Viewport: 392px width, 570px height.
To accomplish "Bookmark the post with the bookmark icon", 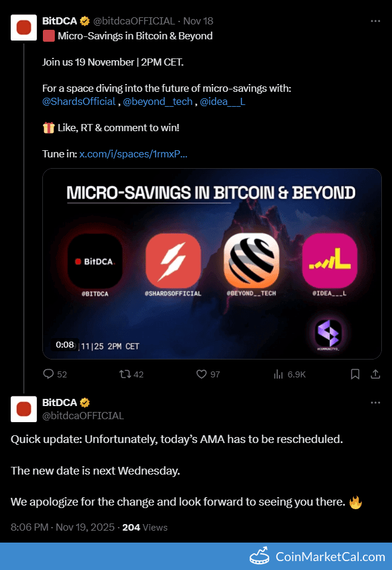I will (x=354, y=374).
